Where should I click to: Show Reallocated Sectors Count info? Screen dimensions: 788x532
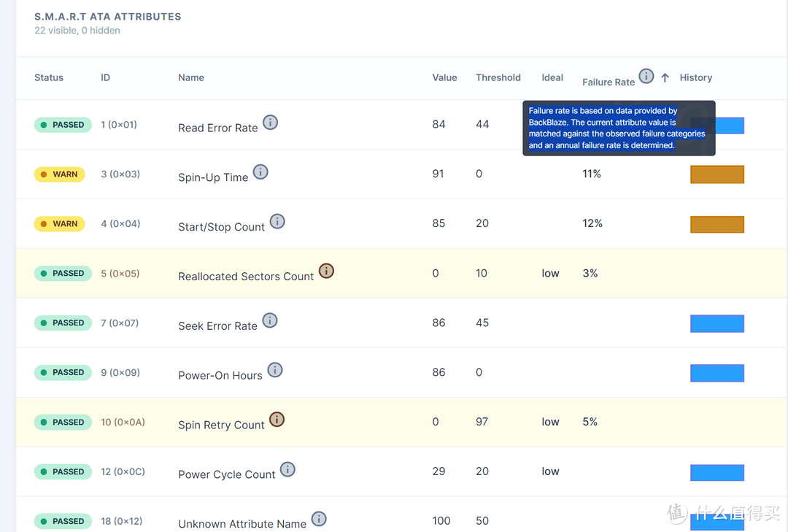[326, 271]
